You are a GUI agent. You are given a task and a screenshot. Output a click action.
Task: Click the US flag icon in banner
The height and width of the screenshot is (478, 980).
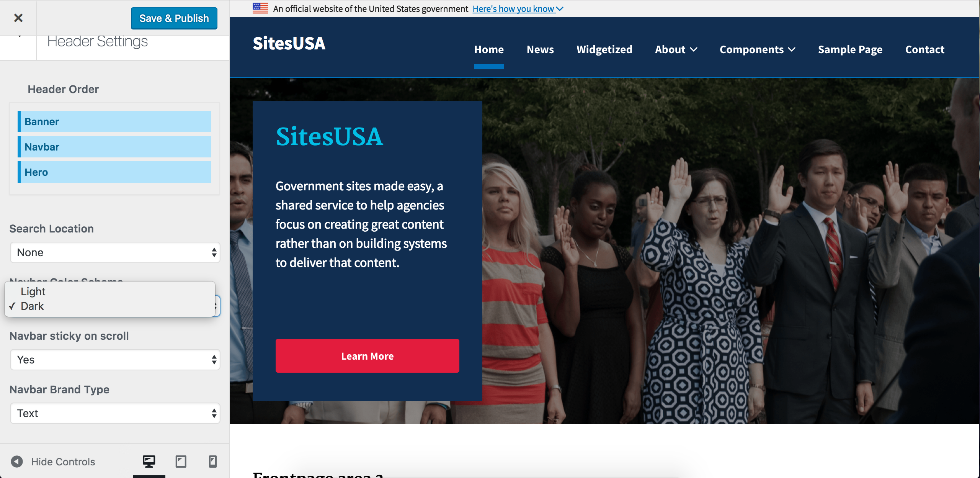point(260,8)
